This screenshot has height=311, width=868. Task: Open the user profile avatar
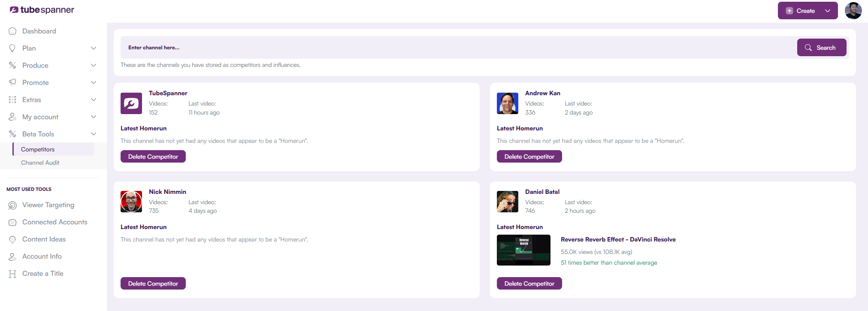coord(853,11)
